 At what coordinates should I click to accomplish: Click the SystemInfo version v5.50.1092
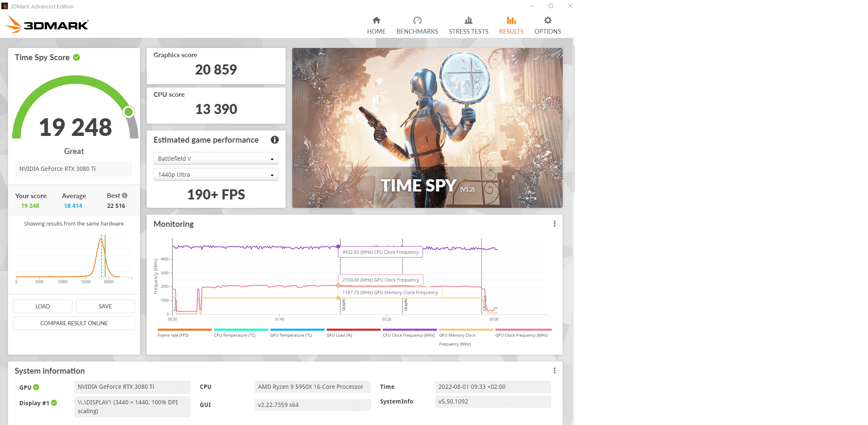[x=493, y=401]
